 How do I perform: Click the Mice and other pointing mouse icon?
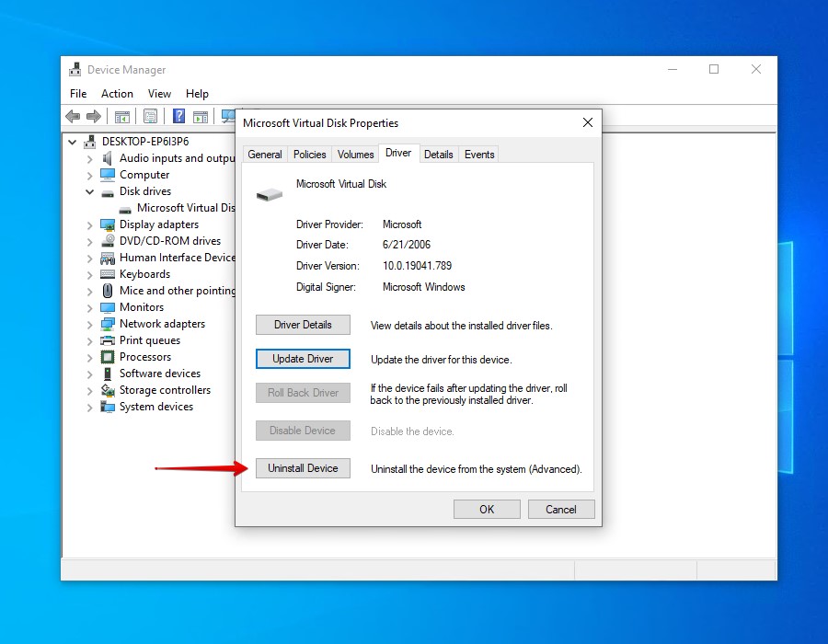coord(108,291)
